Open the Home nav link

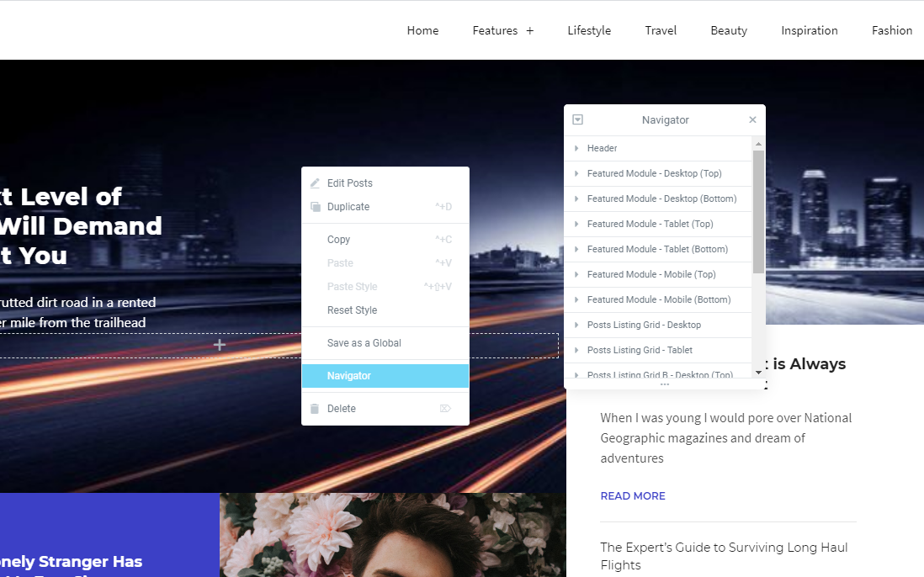422,30
